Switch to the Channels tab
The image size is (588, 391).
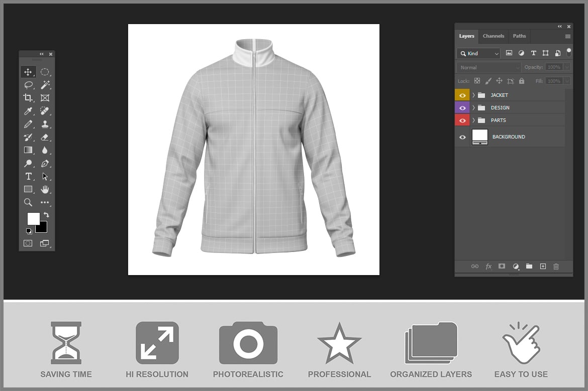point(494,36)
